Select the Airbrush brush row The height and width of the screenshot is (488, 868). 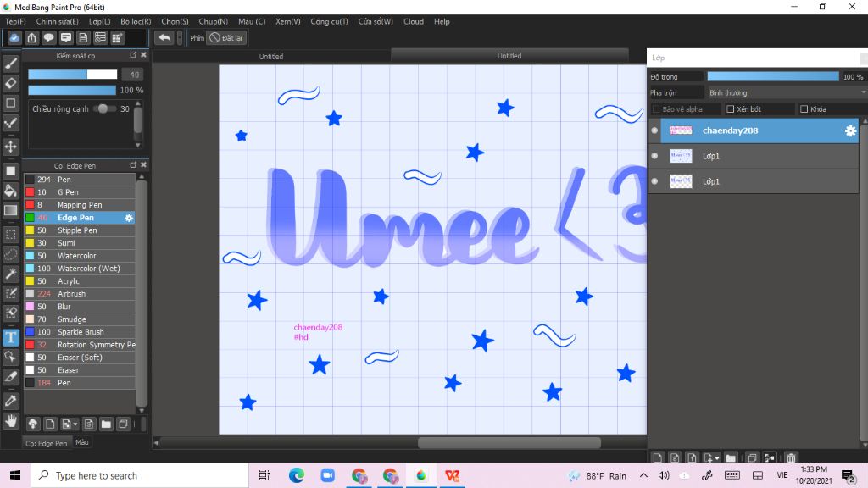80,294
